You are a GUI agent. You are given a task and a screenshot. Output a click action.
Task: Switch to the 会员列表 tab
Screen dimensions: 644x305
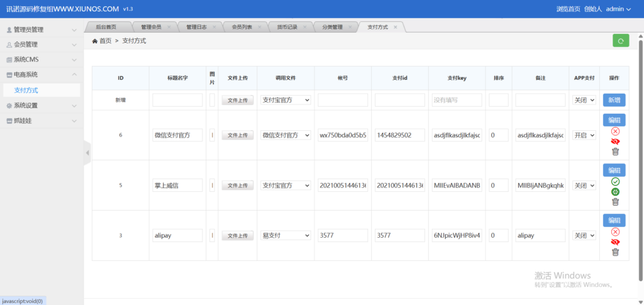click(x=243, y=27)
